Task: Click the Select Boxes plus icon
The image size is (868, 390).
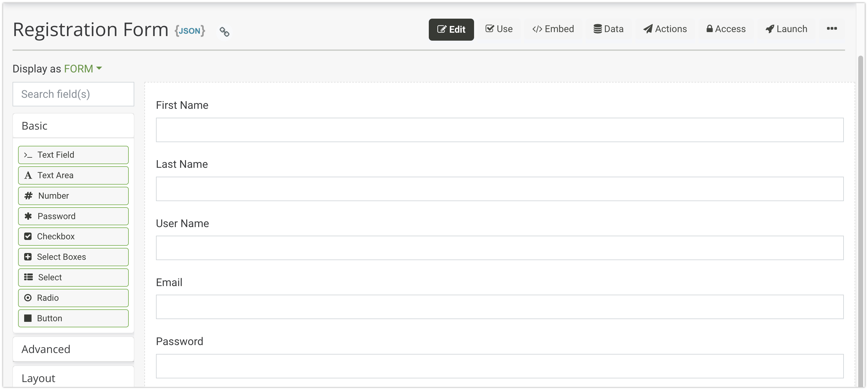Action: point(28,257)
